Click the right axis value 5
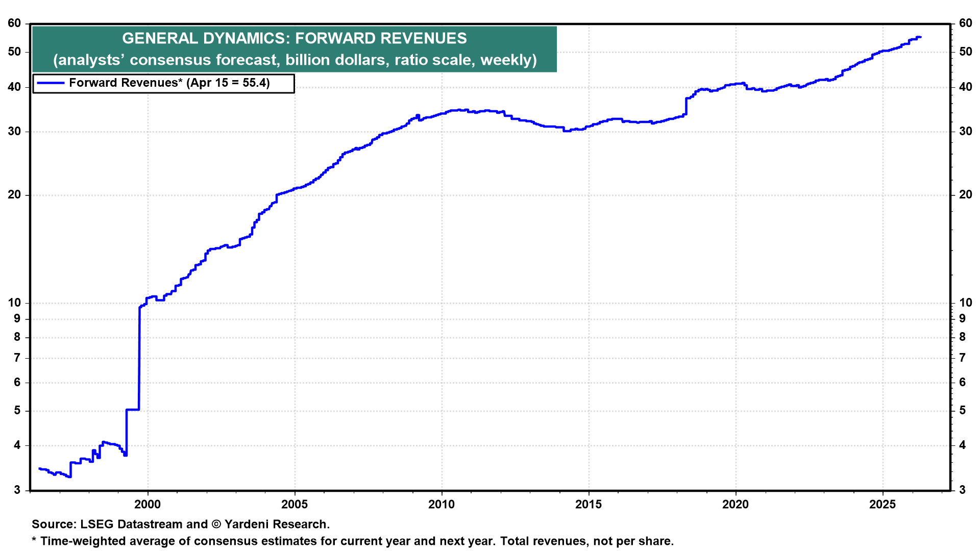The image size is (980, 551). tap(962, 411)
